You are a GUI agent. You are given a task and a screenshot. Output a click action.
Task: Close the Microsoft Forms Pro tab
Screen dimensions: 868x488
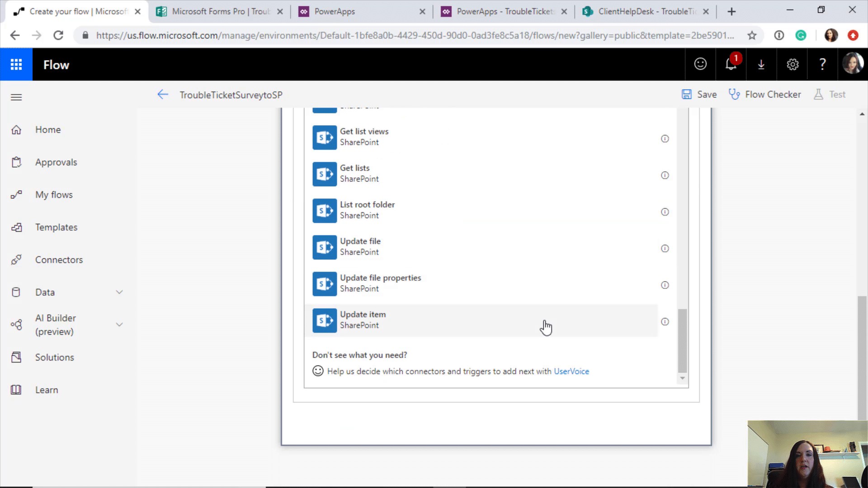[x=280, y=12]
